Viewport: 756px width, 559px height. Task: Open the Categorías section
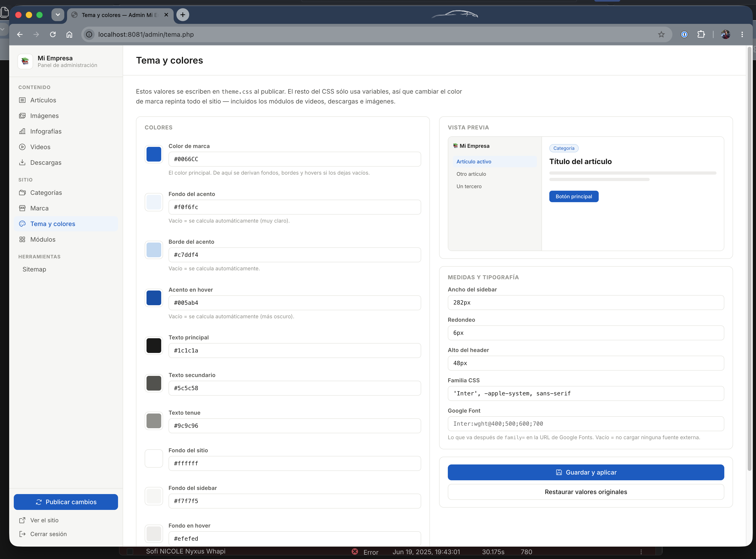pos(66,193)
